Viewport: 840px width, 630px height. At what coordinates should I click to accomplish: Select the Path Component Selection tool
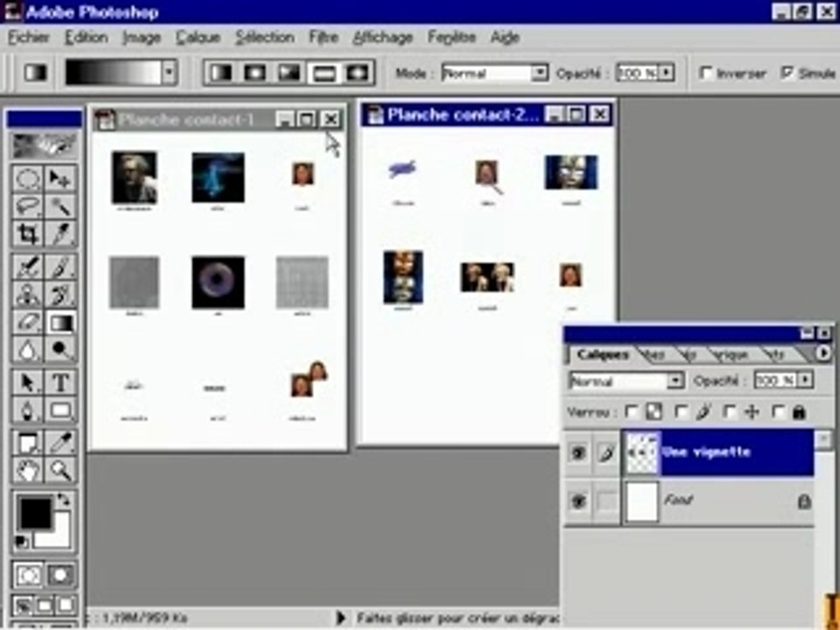click(27, 382)
